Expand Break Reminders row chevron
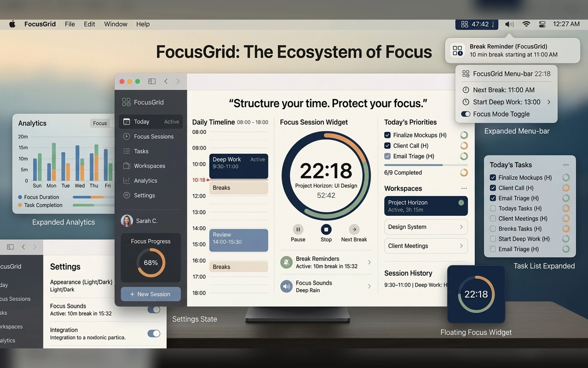Viewport: 588px width, 368px height. 369,262
